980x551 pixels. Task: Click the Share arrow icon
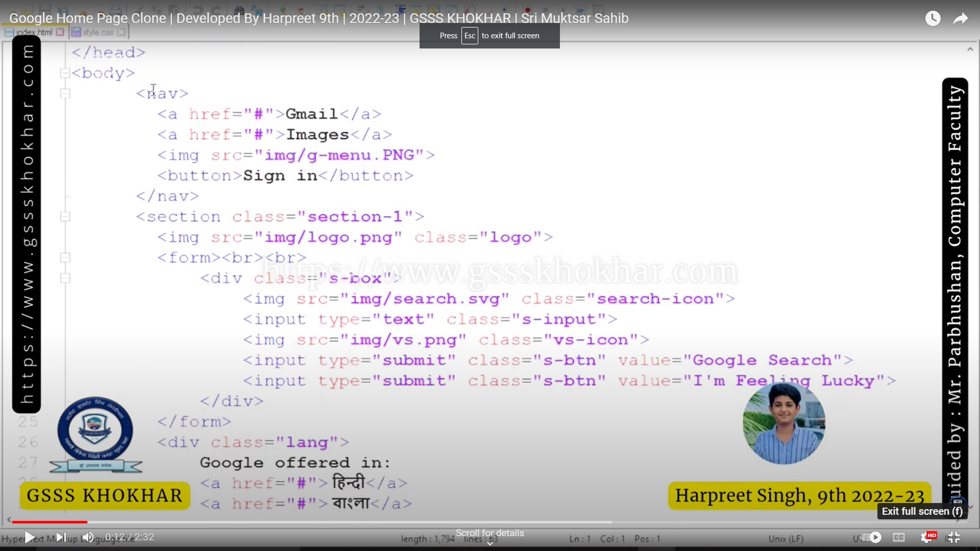961,19
